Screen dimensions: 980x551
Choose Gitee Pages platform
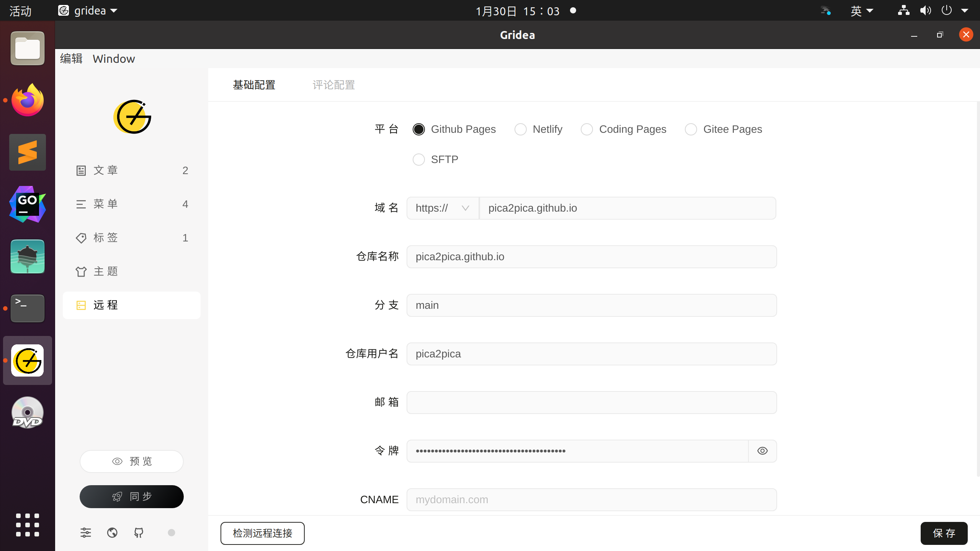[x=691, y=129]
